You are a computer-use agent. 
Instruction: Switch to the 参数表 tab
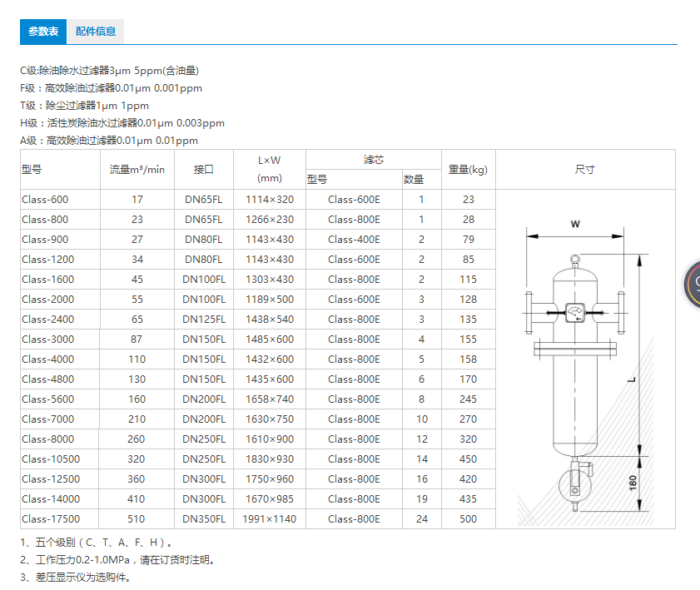43,32
